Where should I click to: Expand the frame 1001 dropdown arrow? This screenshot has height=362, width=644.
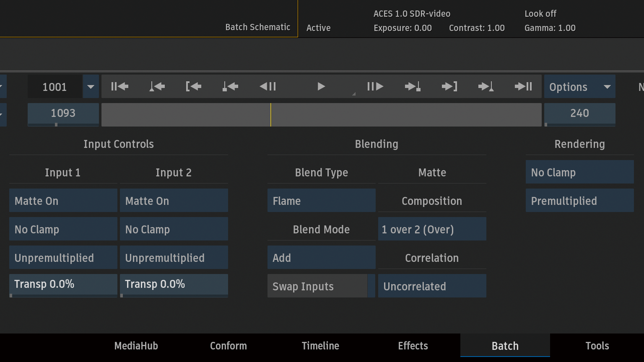(x=91, y=86)
